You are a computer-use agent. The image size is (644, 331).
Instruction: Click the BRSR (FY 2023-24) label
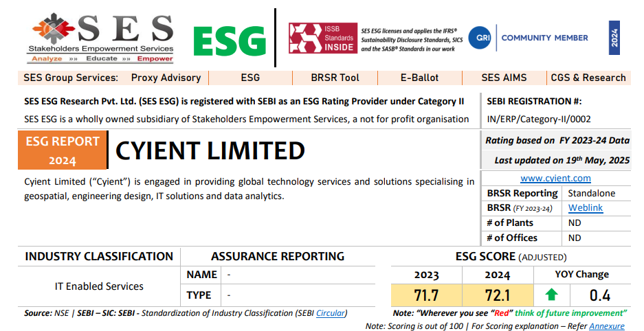click(x=520, y=208)
